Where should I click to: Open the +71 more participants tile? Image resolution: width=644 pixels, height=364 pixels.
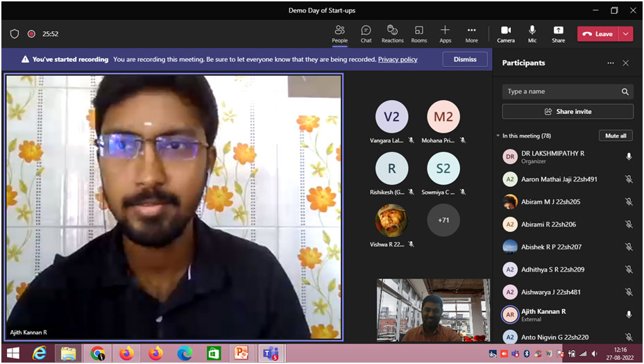tap(443, 220)
